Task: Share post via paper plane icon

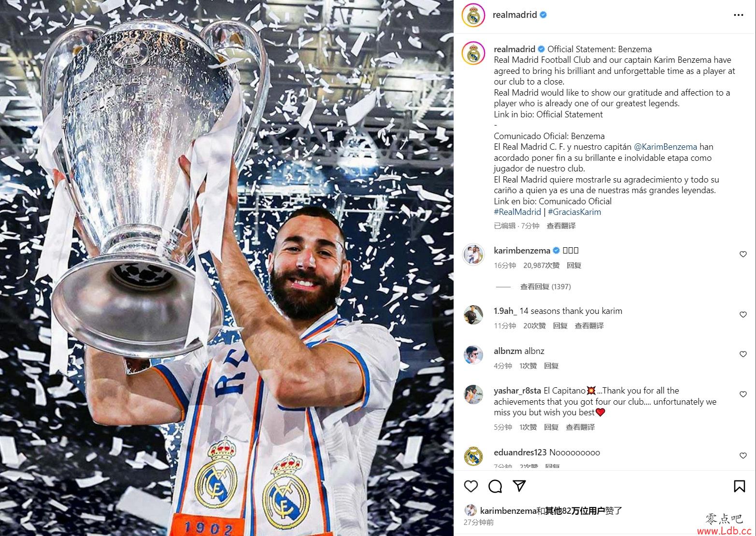Action: [519, 486]
